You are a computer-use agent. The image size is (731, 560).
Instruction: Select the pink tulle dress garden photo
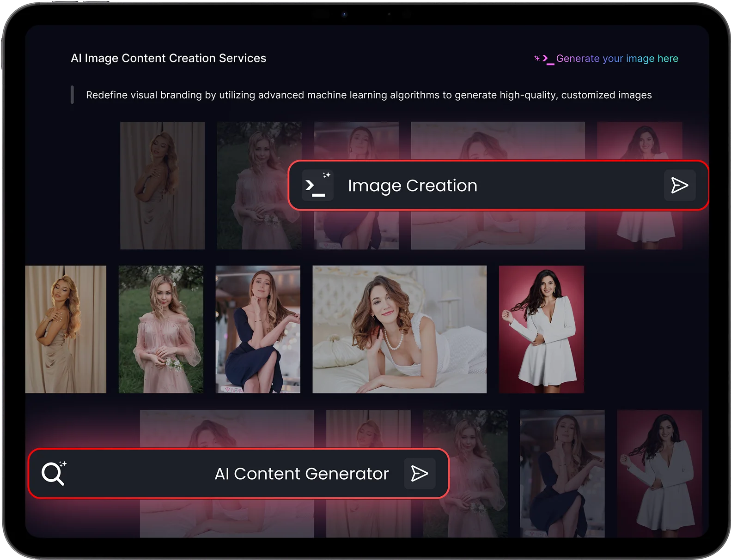tap(161, 329)
